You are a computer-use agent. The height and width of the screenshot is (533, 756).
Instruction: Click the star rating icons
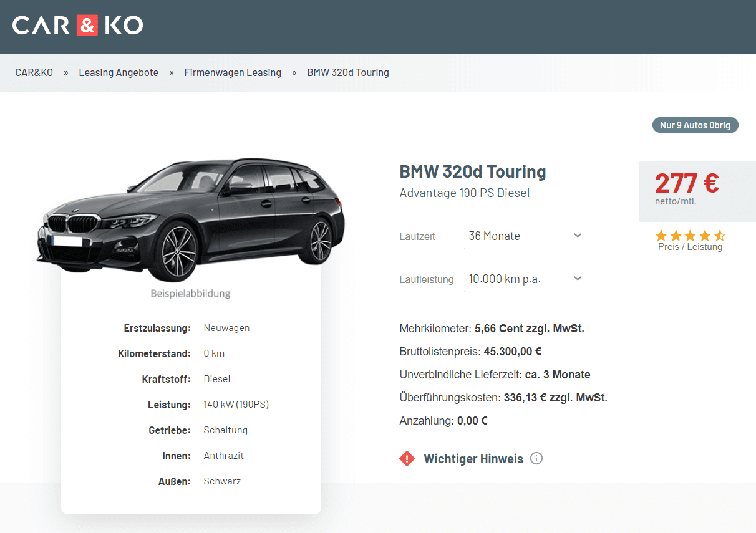(690, 236)
